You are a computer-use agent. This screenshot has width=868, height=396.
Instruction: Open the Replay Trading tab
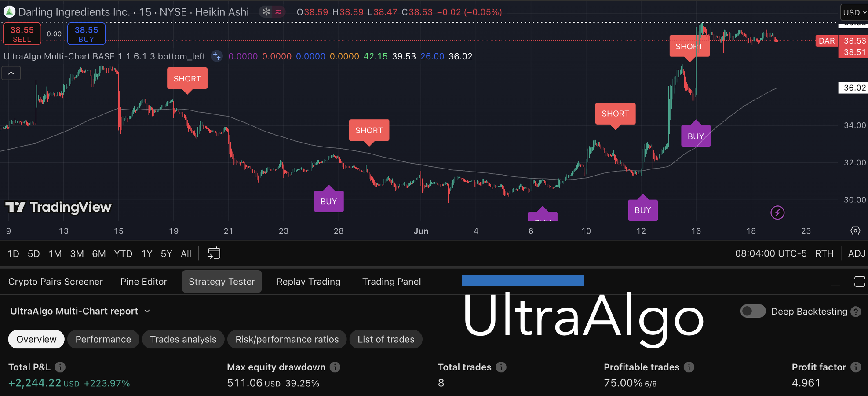click(309, 282)
